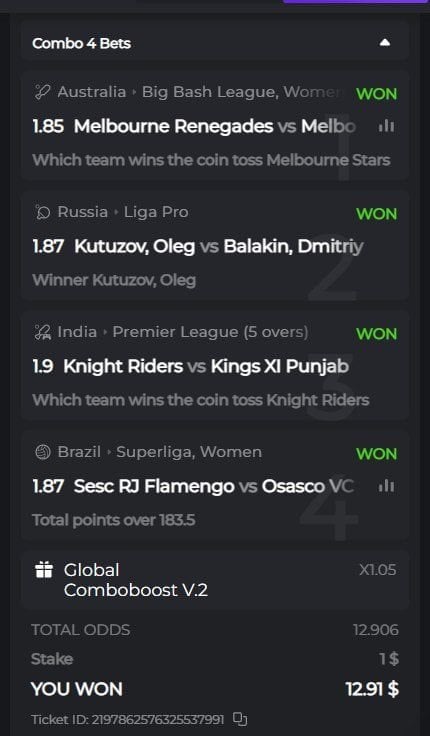Open Liga Pro league link
The image size is (430, 736).
156,212
